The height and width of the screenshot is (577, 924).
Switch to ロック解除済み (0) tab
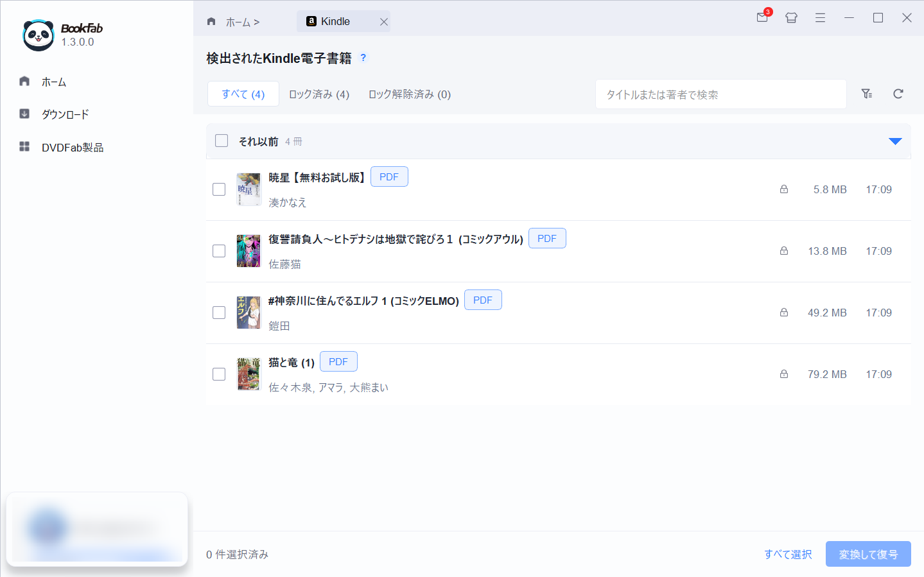click(x=410, y=94)
